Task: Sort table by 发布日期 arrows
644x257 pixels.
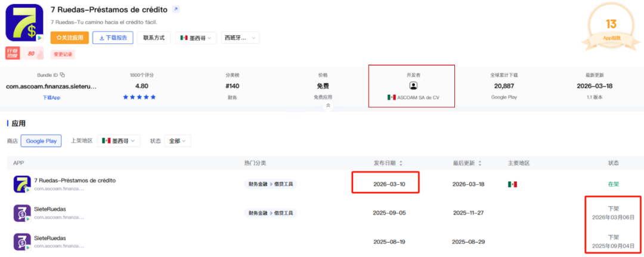Action: [x=401, y=163]
